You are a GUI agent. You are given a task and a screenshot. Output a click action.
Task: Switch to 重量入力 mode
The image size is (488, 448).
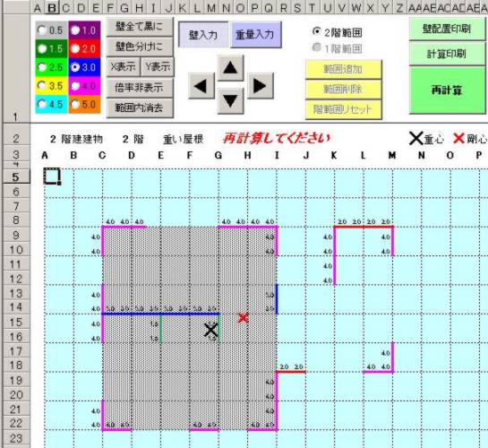click(x=255, y=34)
